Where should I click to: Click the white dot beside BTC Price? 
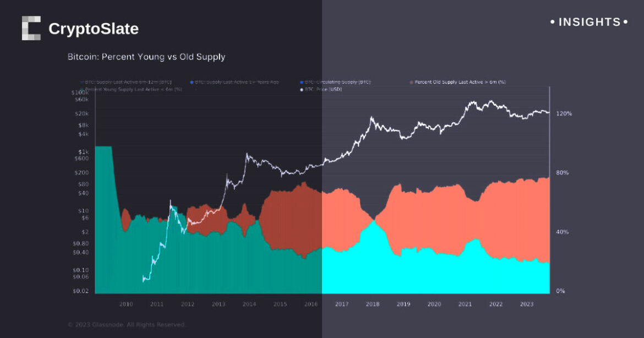tap(301, 89)
